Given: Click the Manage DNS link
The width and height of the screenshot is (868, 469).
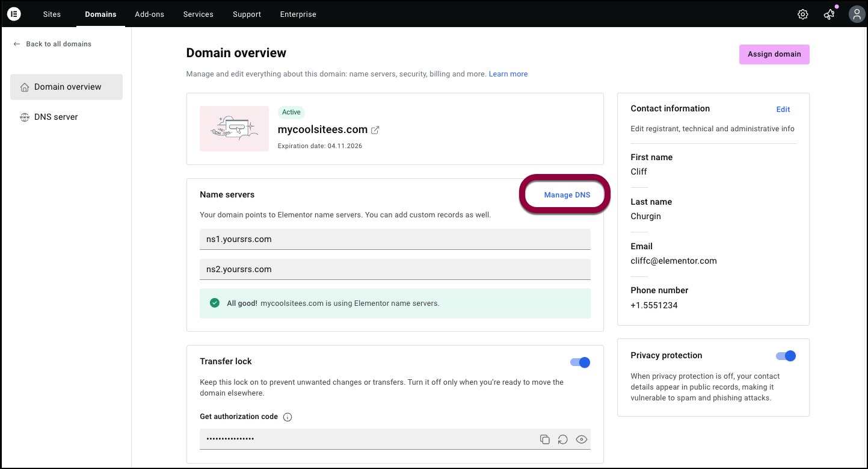Looking at the screenshot, I should 567,194.
